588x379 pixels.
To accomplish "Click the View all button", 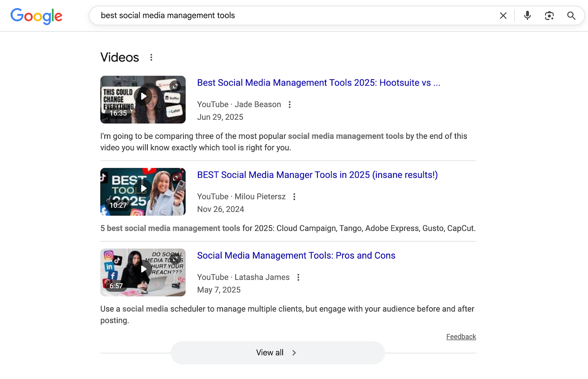I will click(x=277, y=353).
